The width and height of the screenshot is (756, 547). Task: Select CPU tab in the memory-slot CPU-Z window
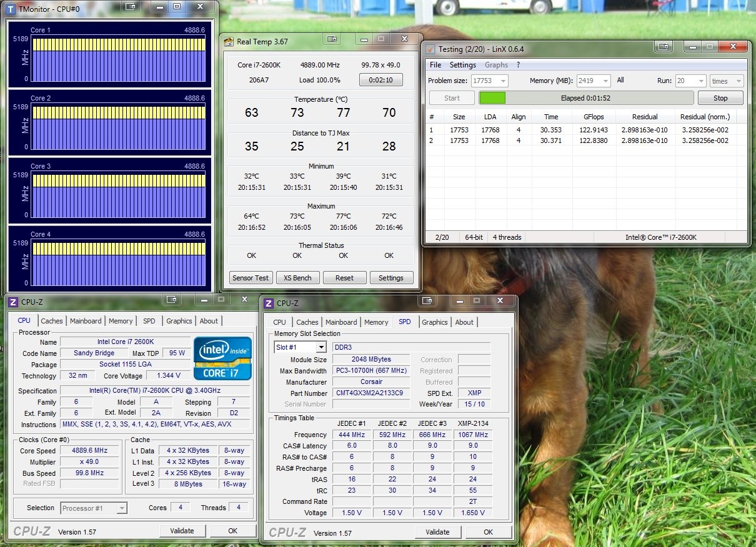[280, 322]
